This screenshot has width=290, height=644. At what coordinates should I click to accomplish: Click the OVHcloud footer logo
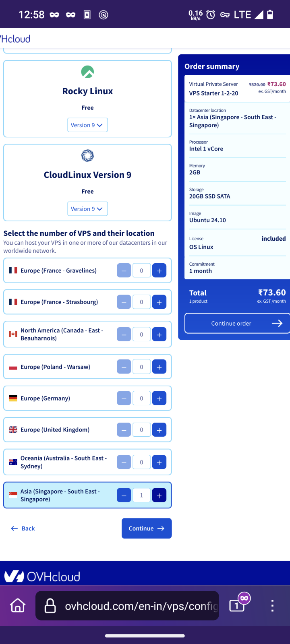42,576
